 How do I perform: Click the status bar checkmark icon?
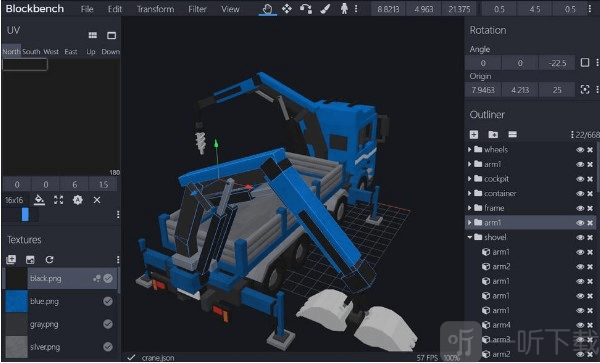point(131,357)
